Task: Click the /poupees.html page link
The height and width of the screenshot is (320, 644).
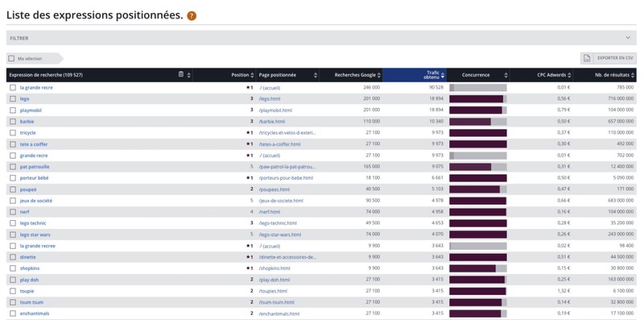Action: [x=274, y=189]
